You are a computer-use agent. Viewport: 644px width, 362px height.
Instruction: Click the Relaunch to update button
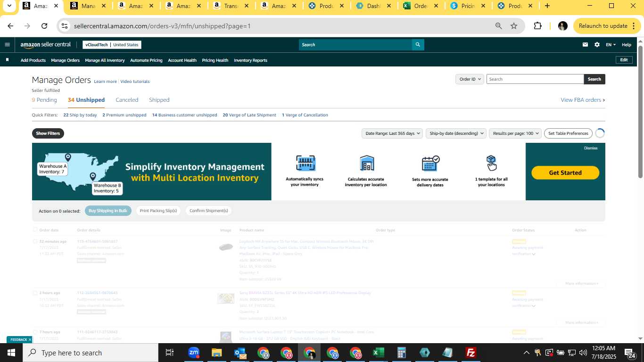tap(606, 26)
